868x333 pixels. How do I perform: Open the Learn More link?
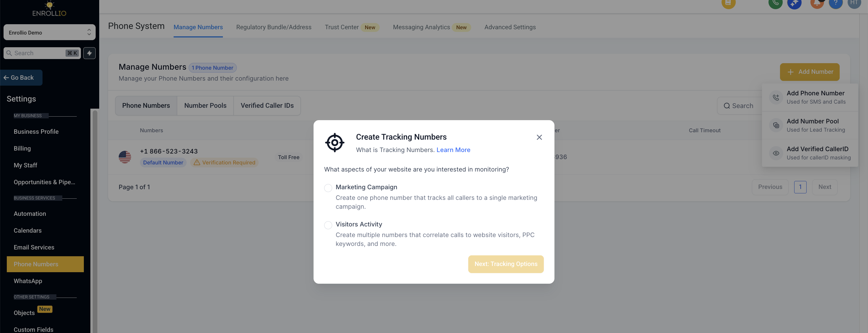click(x=453, y=150)
